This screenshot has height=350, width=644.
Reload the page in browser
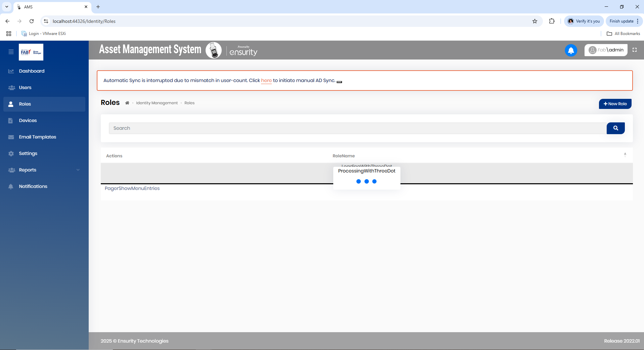(32, 21)
